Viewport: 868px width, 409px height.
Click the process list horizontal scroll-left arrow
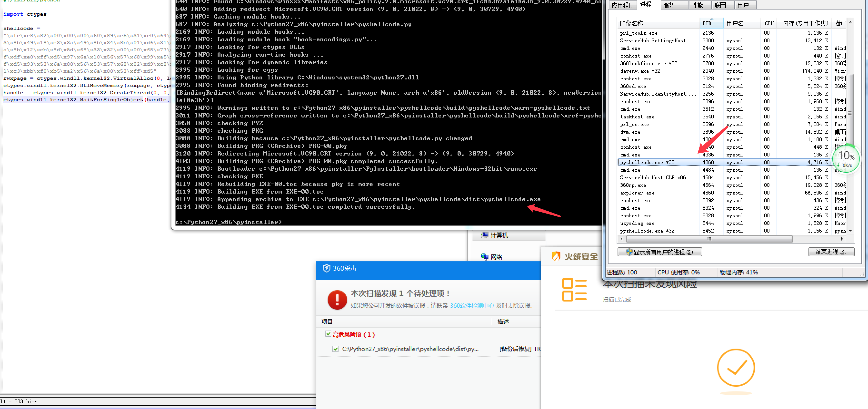(622, 239)
